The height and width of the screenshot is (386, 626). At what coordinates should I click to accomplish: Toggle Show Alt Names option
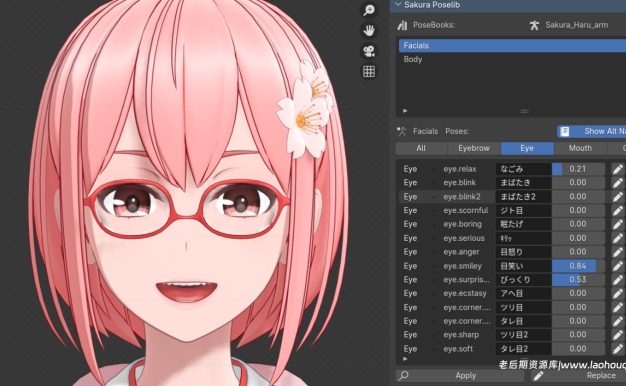pyautogui.click(x=591, y=131)
